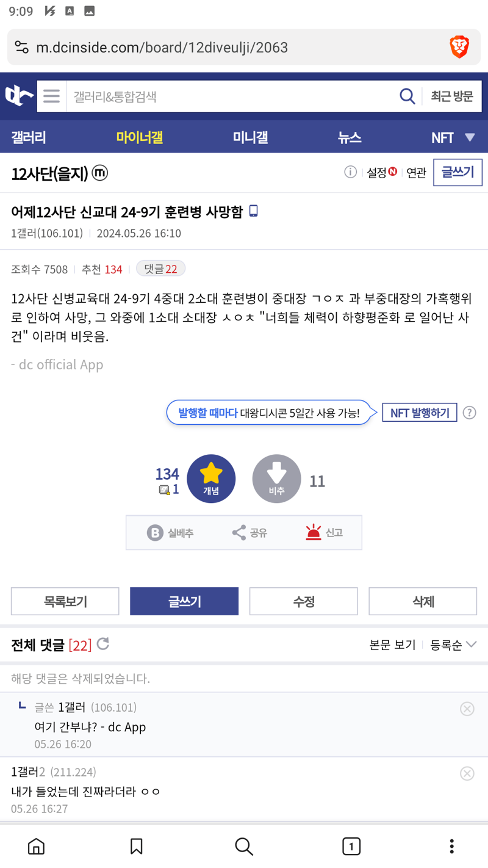The width and height of the screenshot is (488, 868).
Task: Open gallery info circle icon
Action: (x=350, y=173)
